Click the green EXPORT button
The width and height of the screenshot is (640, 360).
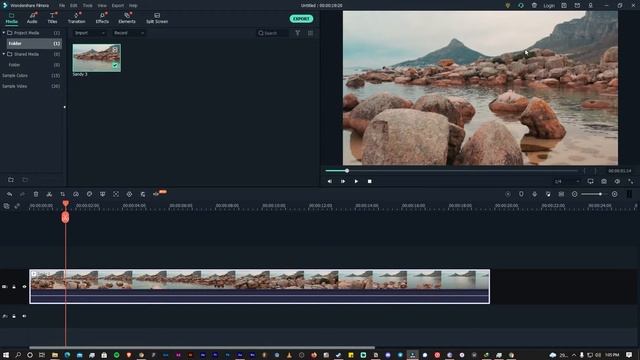(301, 19)
